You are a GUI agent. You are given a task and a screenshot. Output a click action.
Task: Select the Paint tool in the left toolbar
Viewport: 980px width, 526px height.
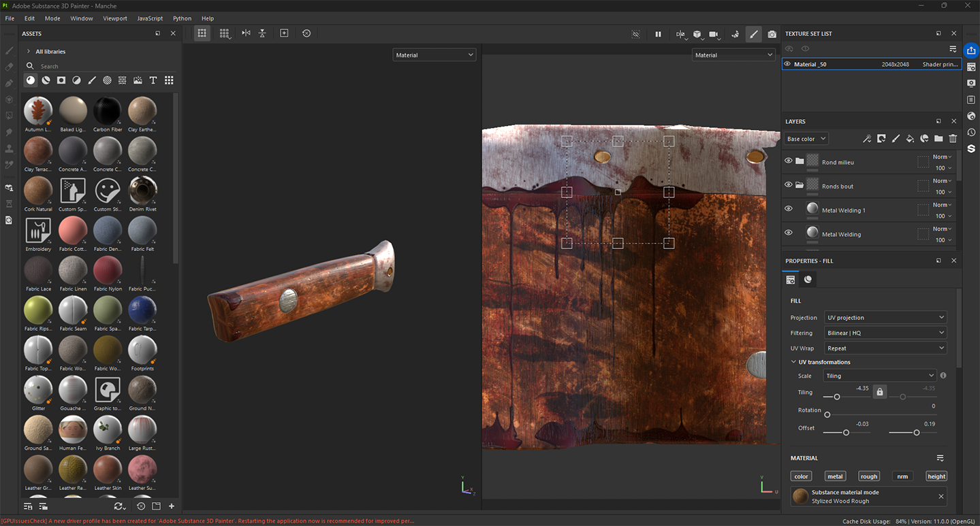point(9,50)
